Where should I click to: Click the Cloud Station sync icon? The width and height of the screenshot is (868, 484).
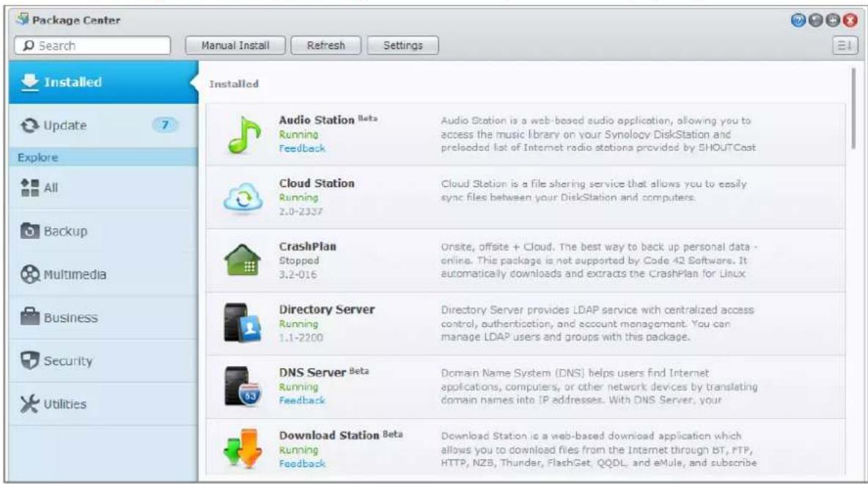click(x=243, y=198)
